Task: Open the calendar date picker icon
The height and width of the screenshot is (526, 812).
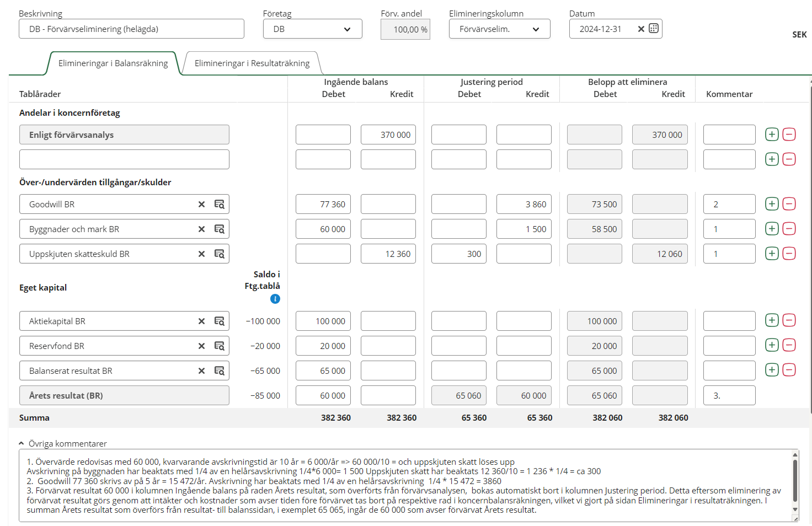Action: [654, 29]
